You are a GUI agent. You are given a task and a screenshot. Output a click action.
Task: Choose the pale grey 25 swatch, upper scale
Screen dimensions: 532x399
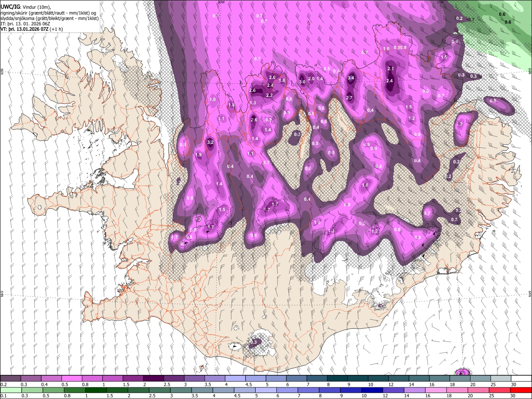(x=501, y=379)
